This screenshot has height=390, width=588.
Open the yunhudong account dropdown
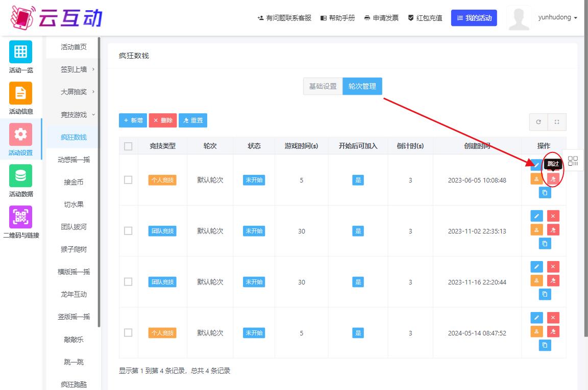pyautogui.click(x=557, y=17)
